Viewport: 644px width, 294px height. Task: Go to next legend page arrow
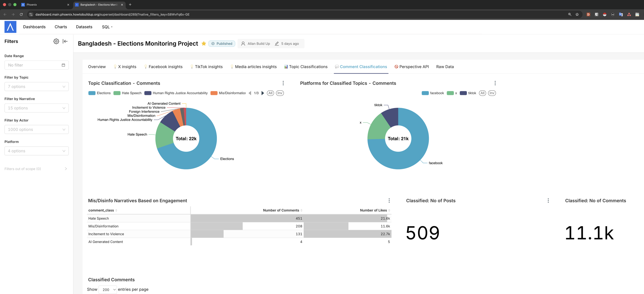tap(263, 93)
